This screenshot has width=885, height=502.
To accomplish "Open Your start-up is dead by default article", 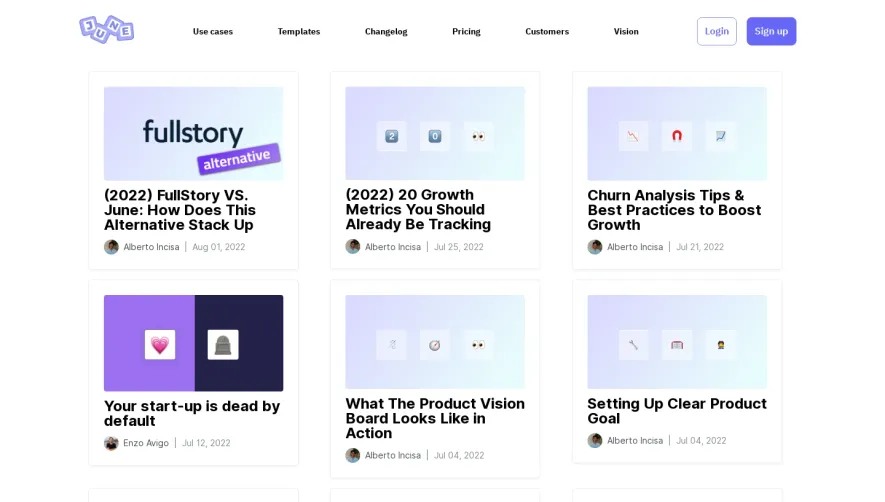I will pos(192,413).
